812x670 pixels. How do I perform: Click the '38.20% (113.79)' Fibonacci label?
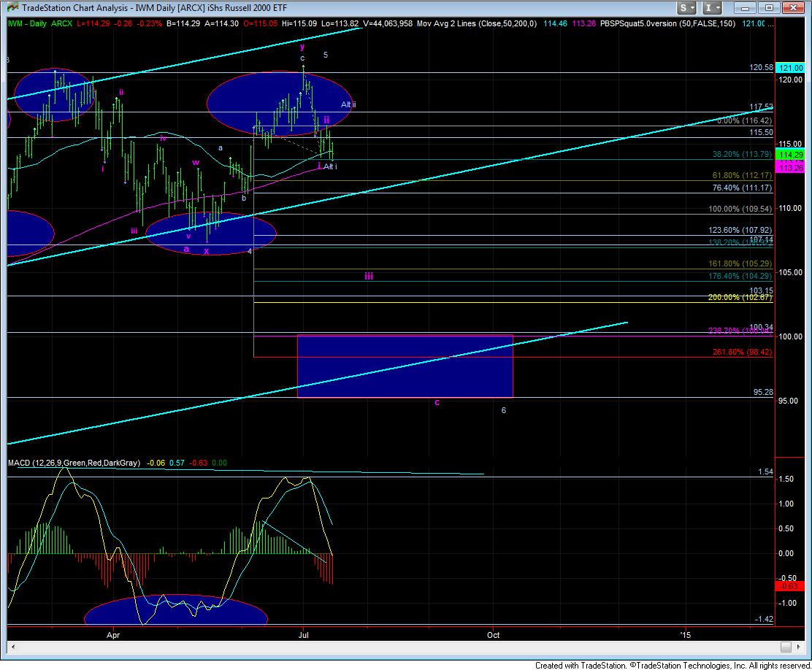pyautogui.click(x=742, y=154)
